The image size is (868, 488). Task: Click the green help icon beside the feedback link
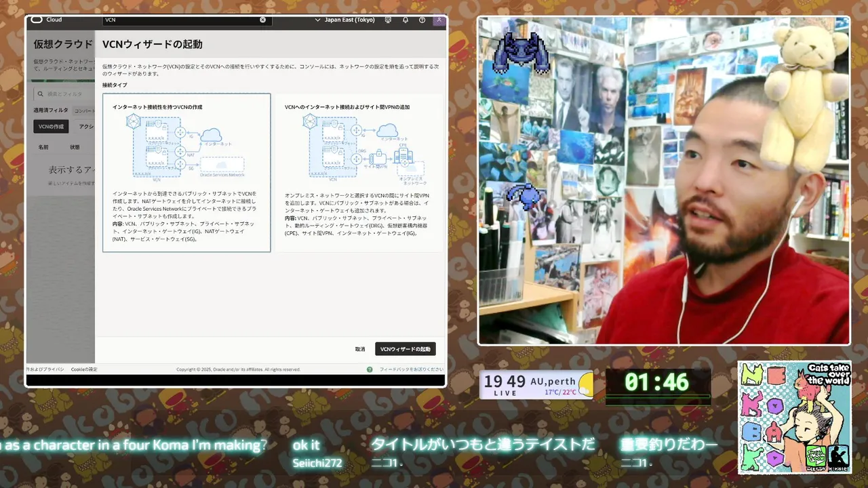(370, 369)
